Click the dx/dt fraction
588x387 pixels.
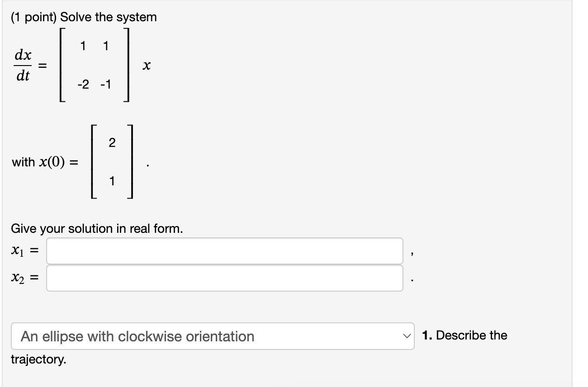point(24,66)
